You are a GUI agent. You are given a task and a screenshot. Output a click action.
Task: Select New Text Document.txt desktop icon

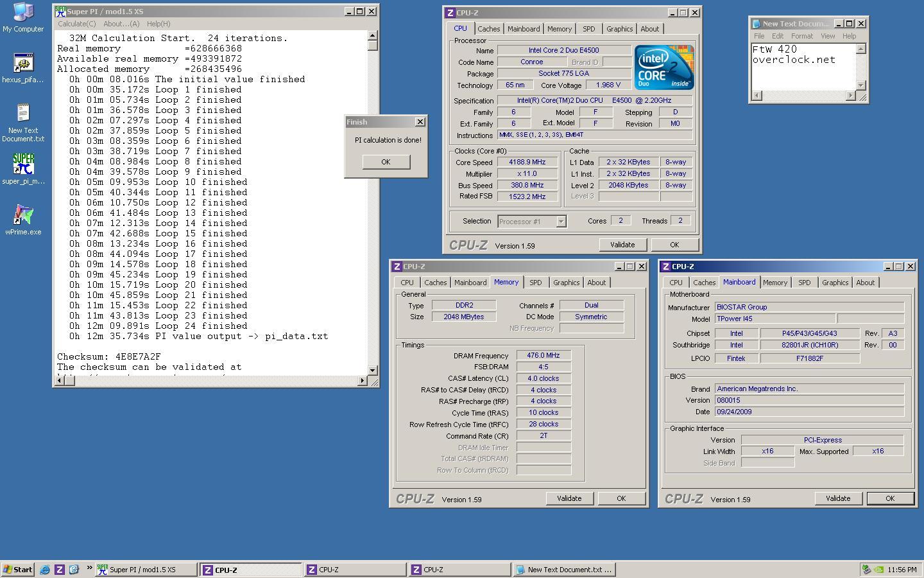23,123
